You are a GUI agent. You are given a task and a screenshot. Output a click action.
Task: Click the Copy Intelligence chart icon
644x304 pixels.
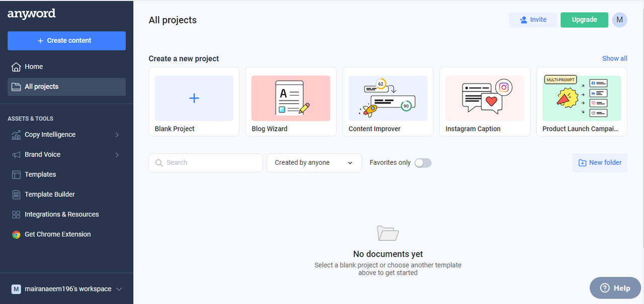16,135
